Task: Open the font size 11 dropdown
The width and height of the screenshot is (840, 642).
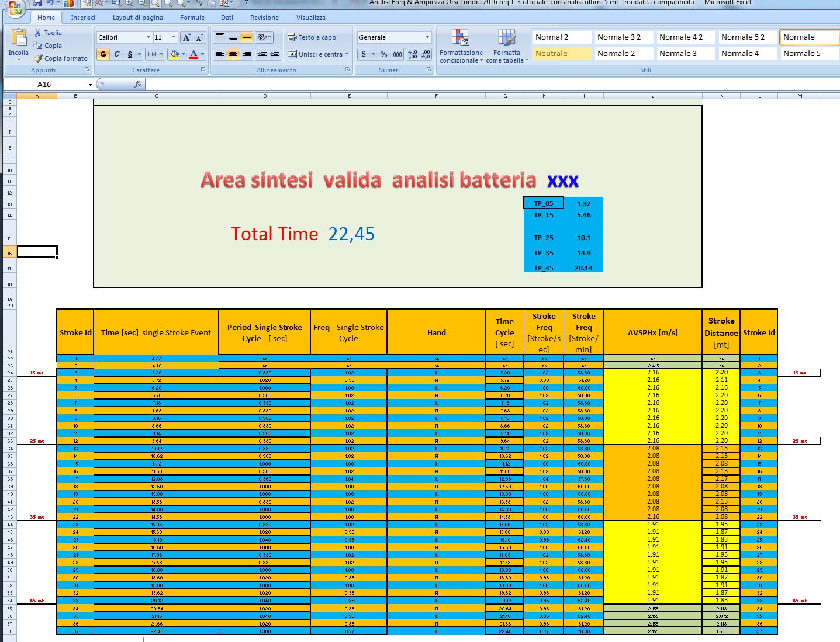Action: point(174,37)
